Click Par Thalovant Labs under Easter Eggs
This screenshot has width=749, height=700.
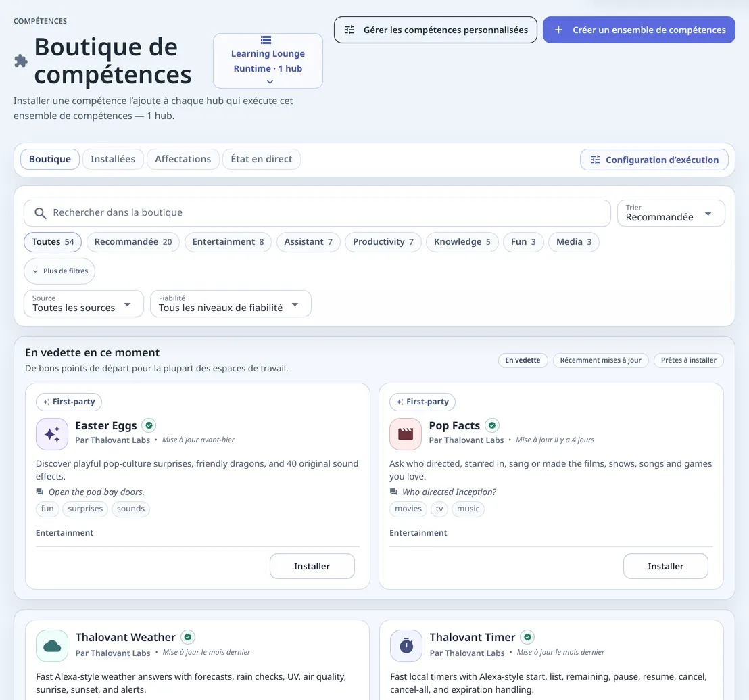pos(113,440)
